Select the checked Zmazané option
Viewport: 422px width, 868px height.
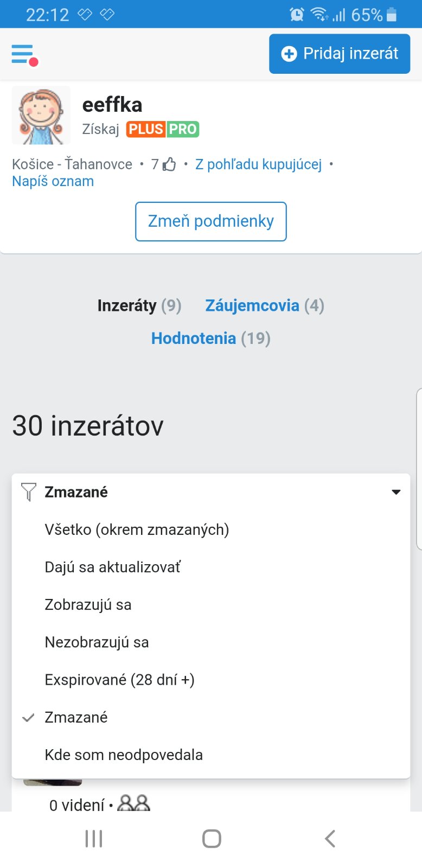76,717
